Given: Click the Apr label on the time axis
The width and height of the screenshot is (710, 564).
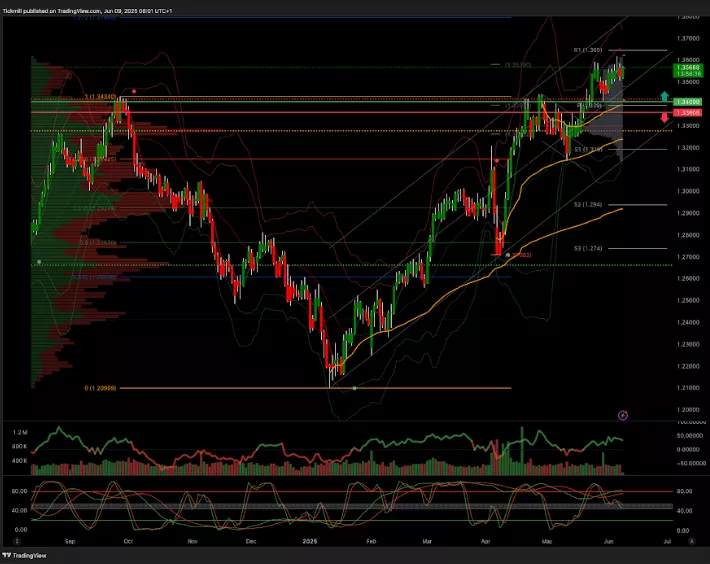Looking at the screenshot, I should click(487, 540).
